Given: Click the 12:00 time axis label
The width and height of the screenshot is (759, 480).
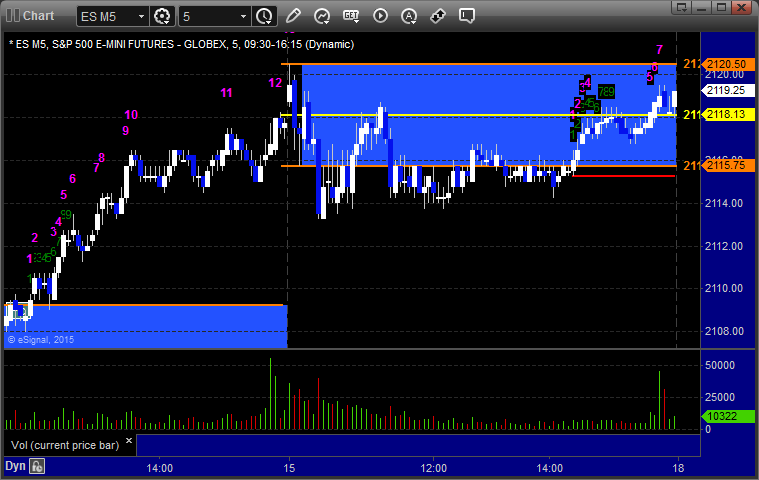Looking at the screenshot, I should (434, 468).
